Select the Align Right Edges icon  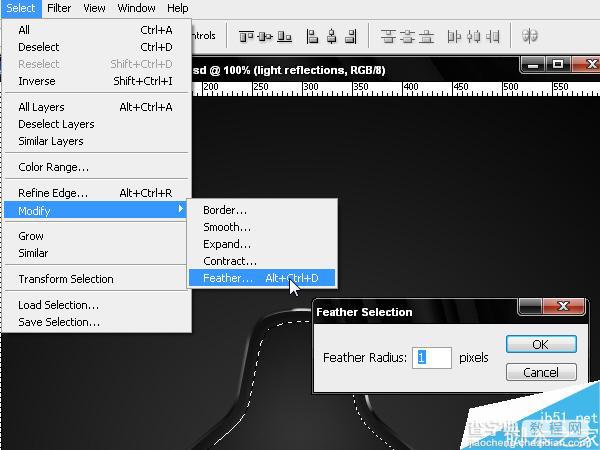click(351, 37)
